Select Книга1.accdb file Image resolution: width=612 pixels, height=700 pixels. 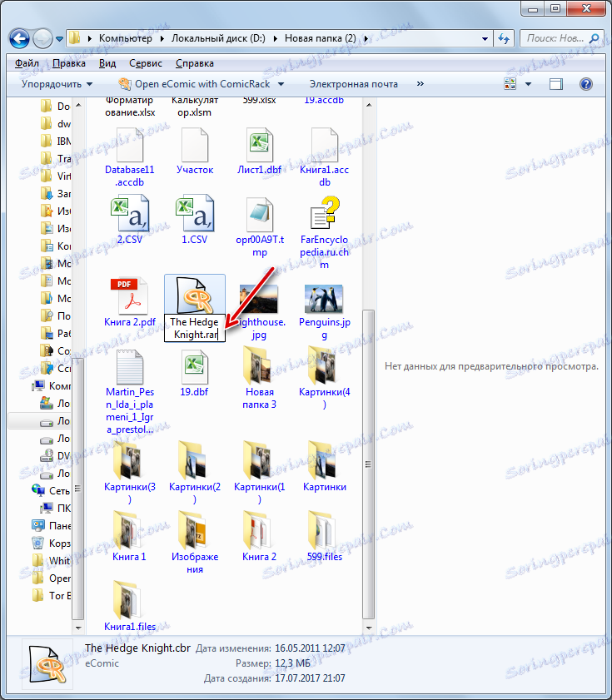coord(324,157)
